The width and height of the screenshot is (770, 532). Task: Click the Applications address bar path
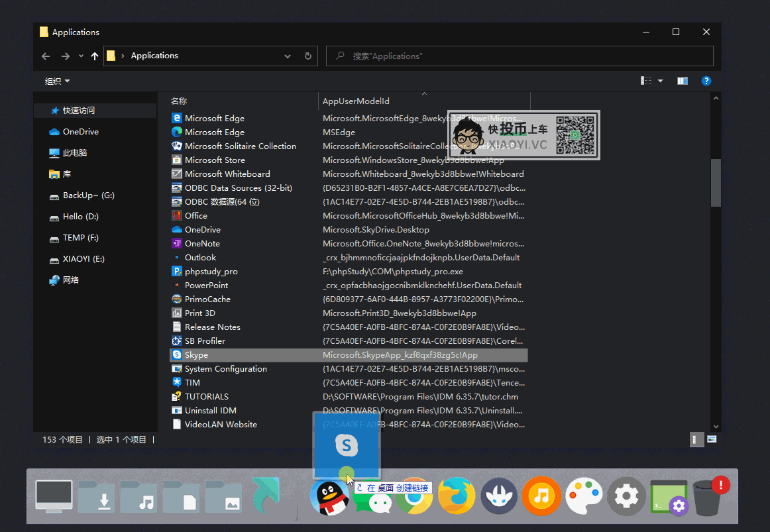pos(154,56)
